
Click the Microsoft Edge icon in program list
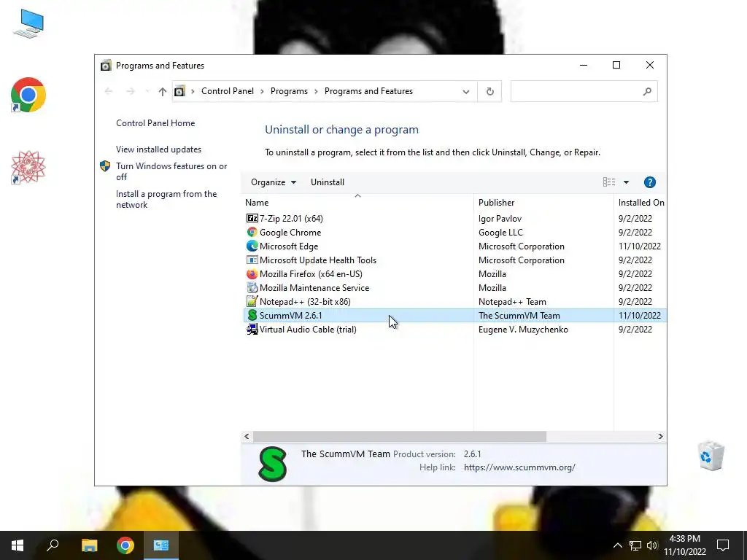pos(252,246)
